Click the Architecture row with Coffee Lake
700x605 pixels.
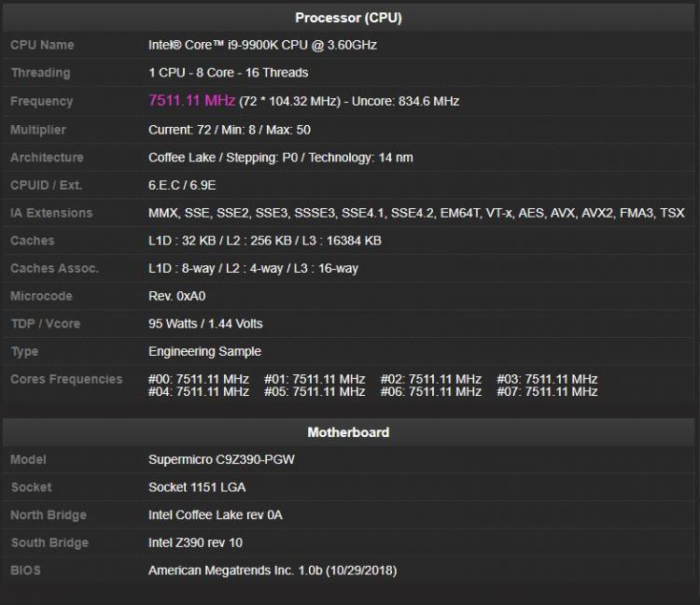tap(348, 158)
